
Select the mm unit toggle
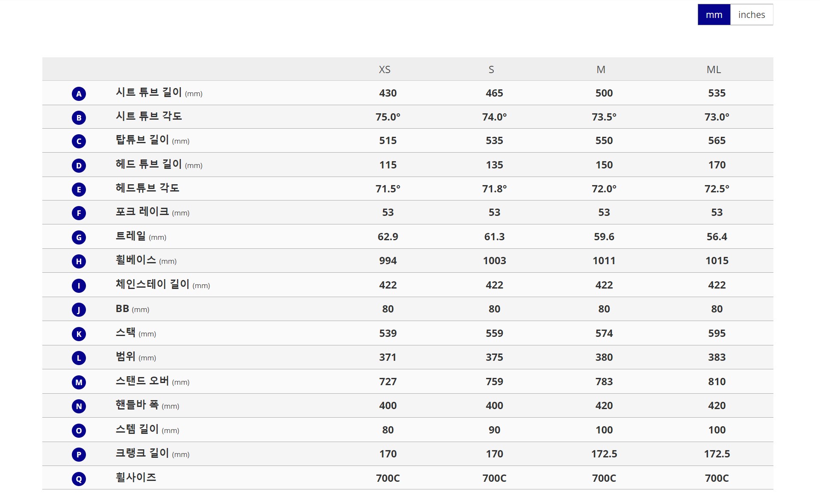(714, 15)
